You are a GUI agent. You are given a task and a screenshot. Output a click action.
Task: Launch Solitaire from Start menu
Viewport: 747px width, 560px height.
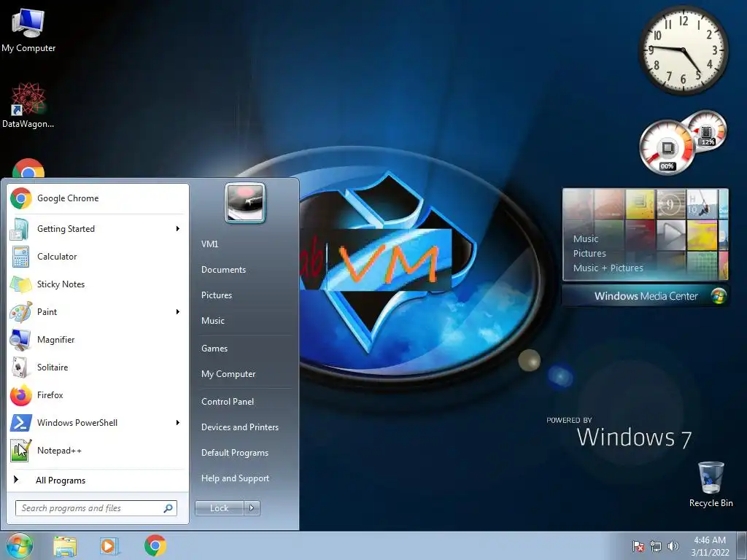pos(98,367)
